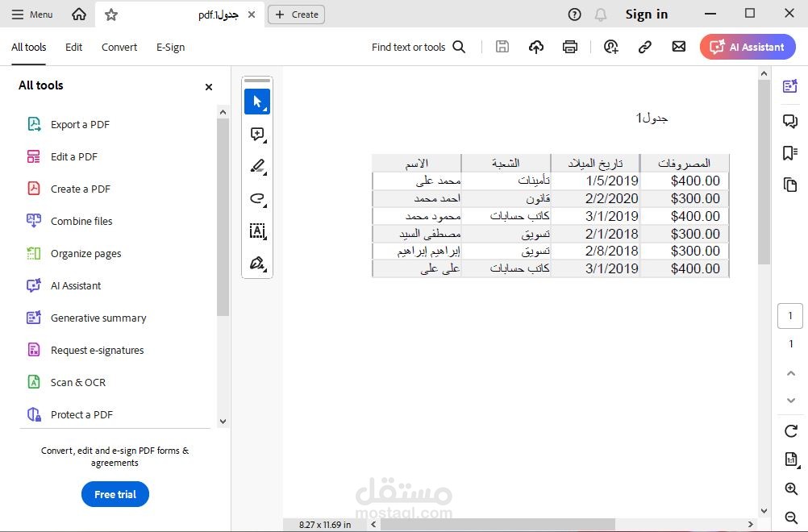This screenshot has height=532, width=808.
Task: Open the Menu hamburger button
Action: coord(32,15)
